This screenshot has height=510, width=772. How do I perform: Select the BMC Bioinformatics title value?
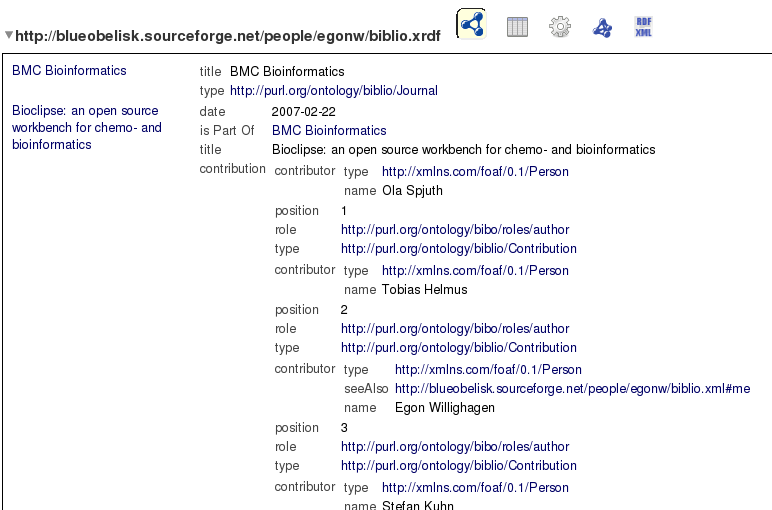287,71
